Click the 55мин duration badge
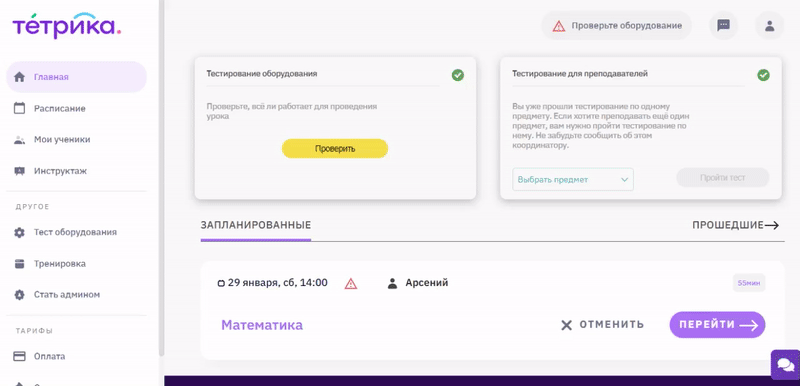The image size is (800, 386). pos(749,282)
